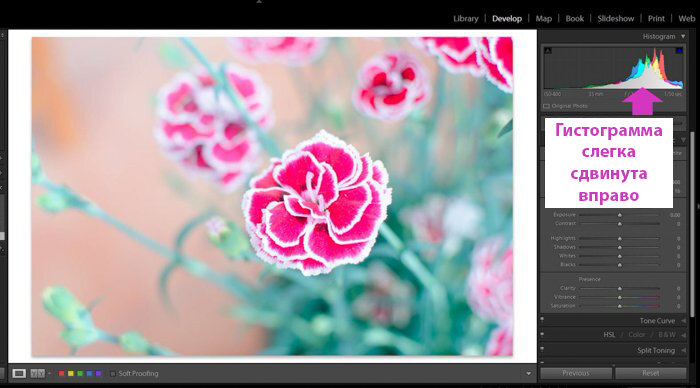Toggle the HSL panel on/off switch
Image resolution: width=700 pixels, height=388 pixels.
click(x=542, y=334)
